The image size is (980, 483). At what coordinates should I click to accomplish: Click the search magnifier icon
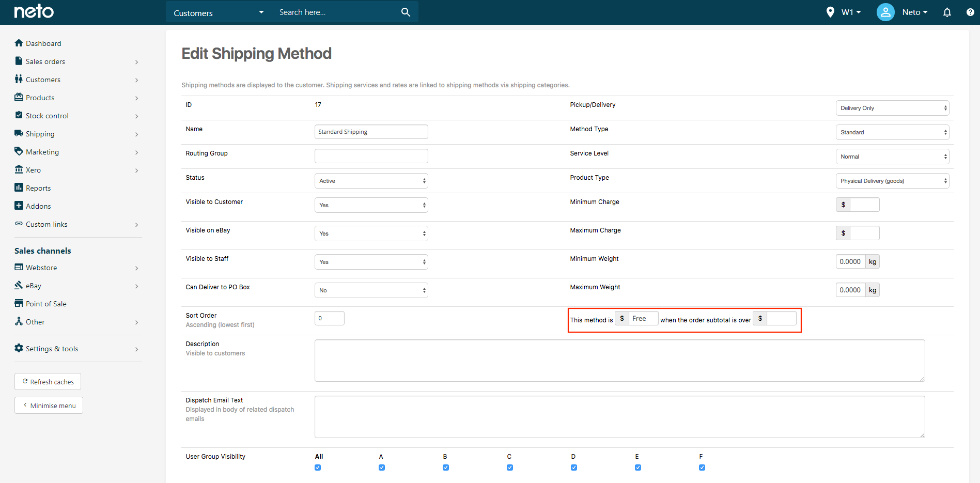(406, 12)
